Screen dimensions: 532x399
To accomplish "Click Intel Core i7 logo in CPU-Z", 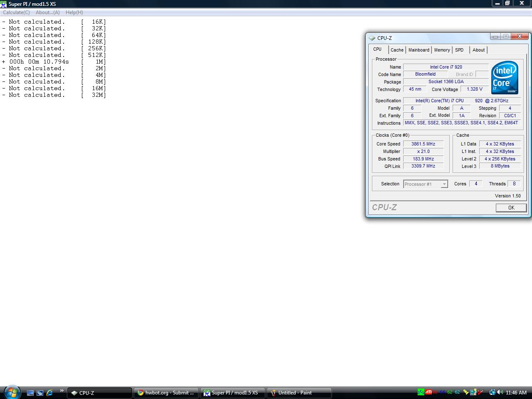I will [505, 78].
